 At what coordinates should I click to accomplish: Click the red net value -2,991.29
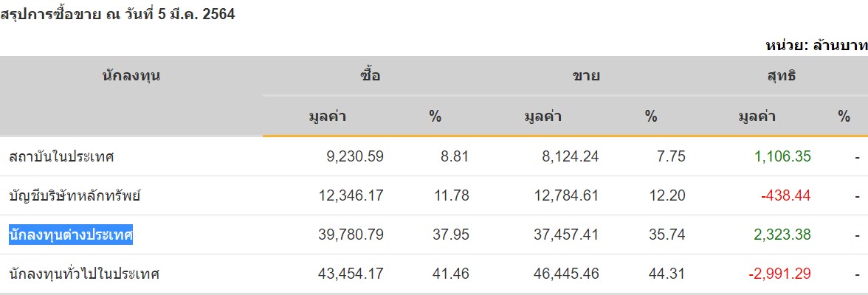(779, 274)
